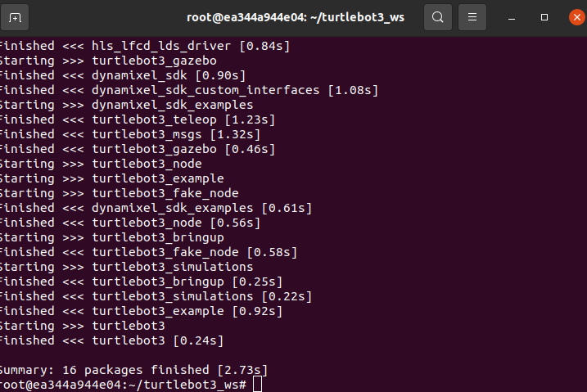Click the command prompt cursor

point(258,384)
